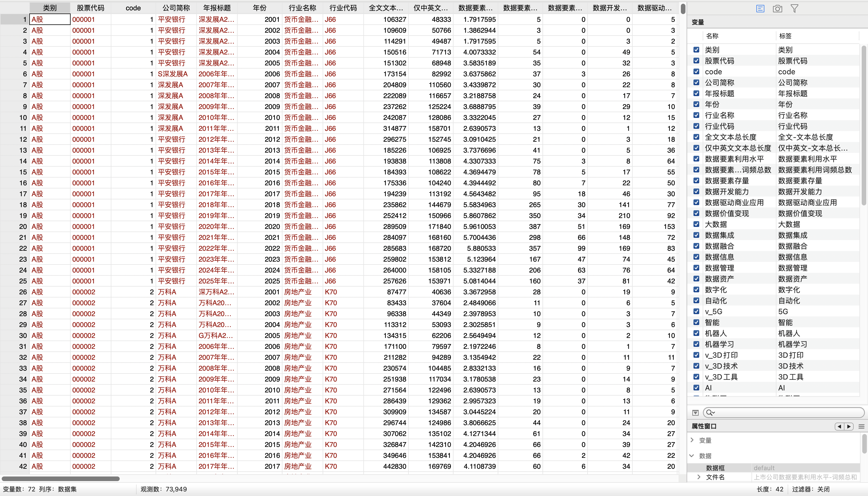Viewport: 868px width, 496px height.
Task: Click the default data frame value
Action: pyautogui.click(x=764, y=468)
